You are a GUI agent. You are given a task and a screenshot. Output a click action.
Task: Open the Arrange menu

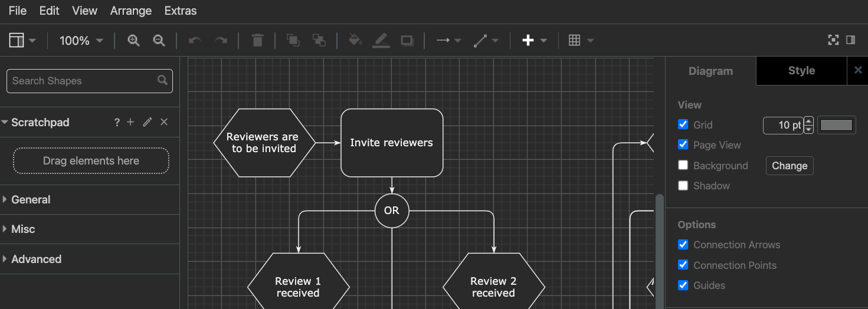click(x=131, y=11)
